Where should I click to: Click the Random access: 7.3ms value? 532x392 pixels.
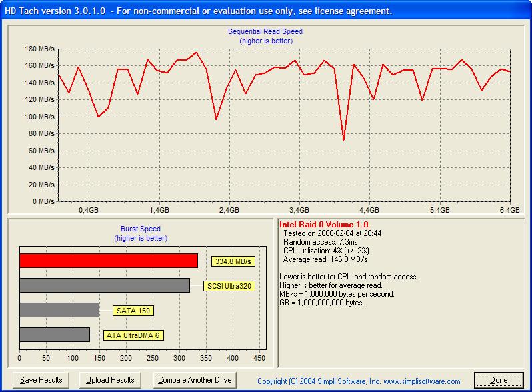pos(320,242)
